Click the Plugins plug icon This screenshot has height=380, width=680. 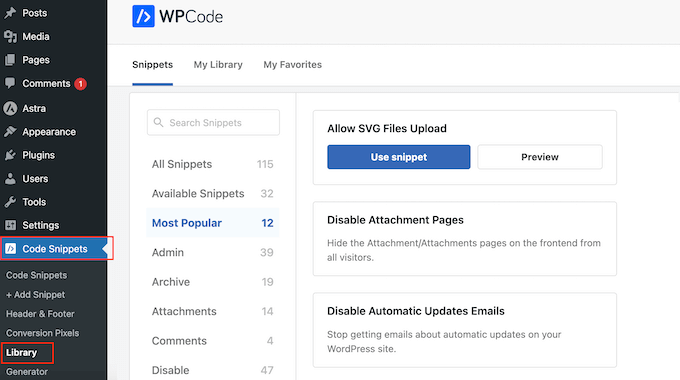[10, 155]
